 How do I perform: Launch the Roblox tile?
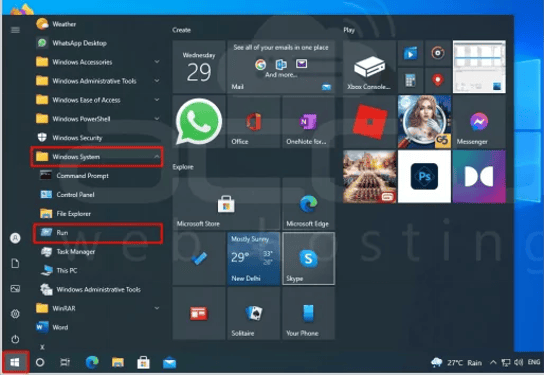tap(370, 122)
